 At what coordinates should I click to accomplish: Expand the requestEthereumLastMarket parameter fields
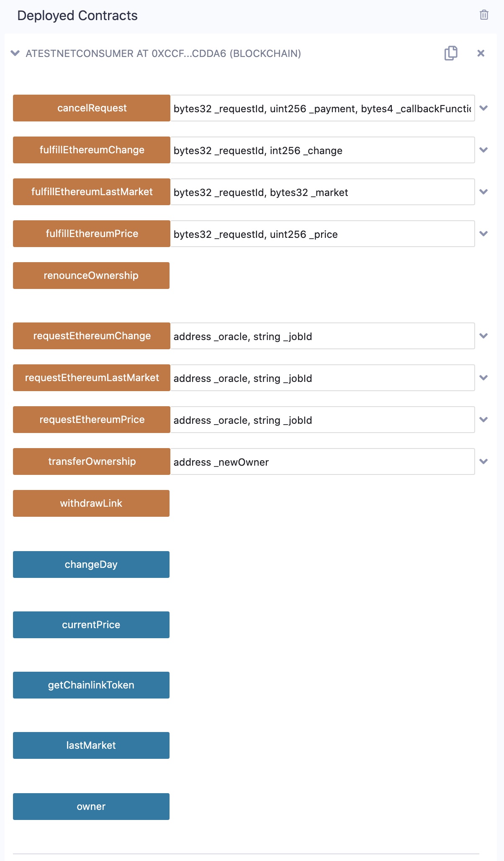pos(483,378)
